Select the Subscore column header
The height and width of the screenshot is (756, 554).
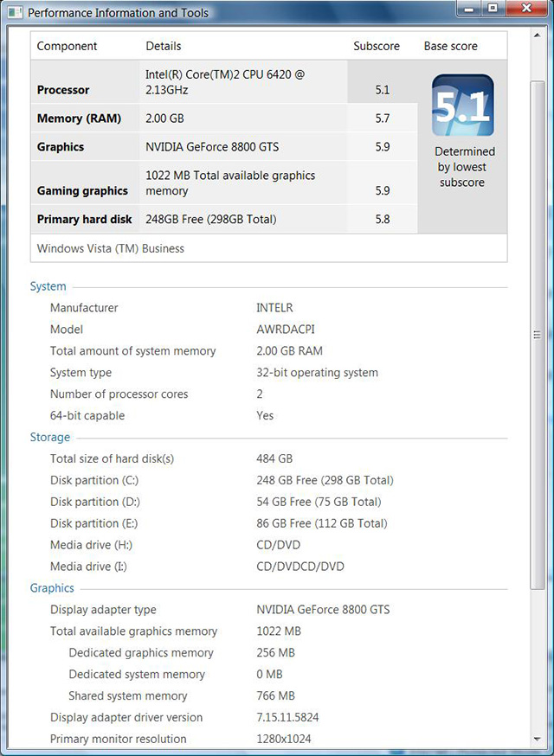pos(377,46)
